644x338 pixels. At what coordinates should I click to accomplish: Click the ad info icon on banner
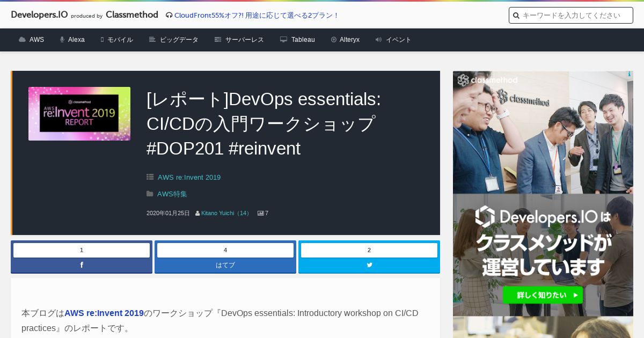coord(629,75)
